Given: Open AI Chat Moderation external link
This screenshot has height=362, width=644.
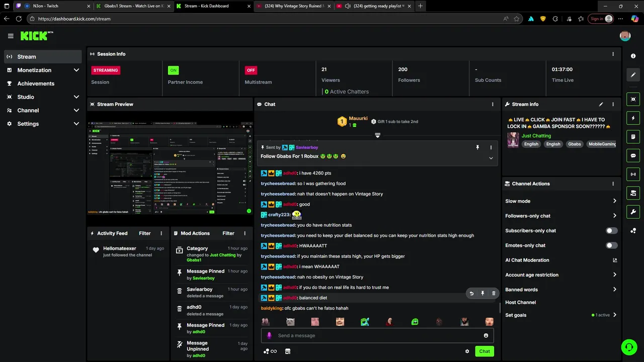Looking at the screenshot, I should 614,260.
